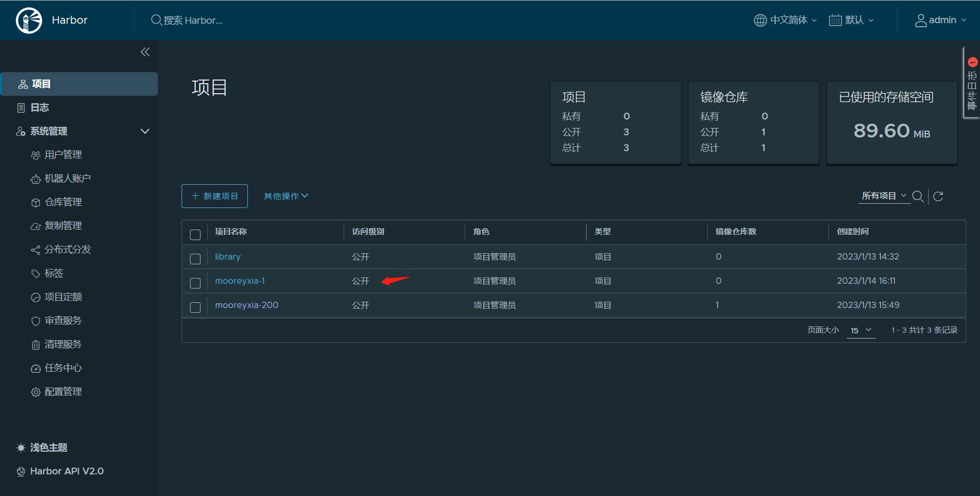Viewport: 980px width, 496px height.
Task: Collapse the sidebar with double chevron
Action: pos(145,52)
